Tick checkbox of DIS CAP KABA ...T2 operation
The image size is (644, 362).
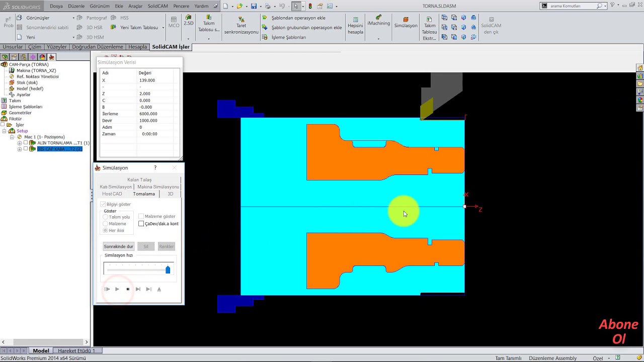pos(26,149)
